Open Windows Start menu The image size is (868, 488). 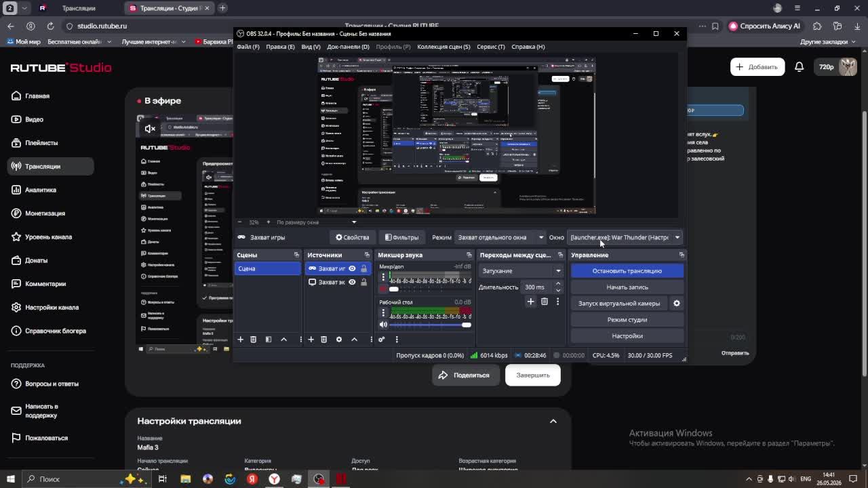10,479
